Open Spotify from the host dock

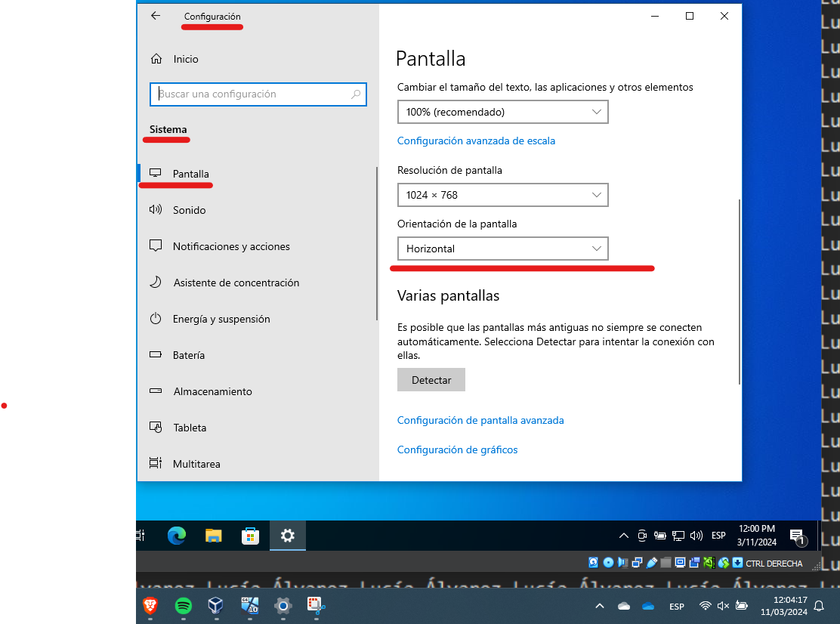(x=182, y=606)
